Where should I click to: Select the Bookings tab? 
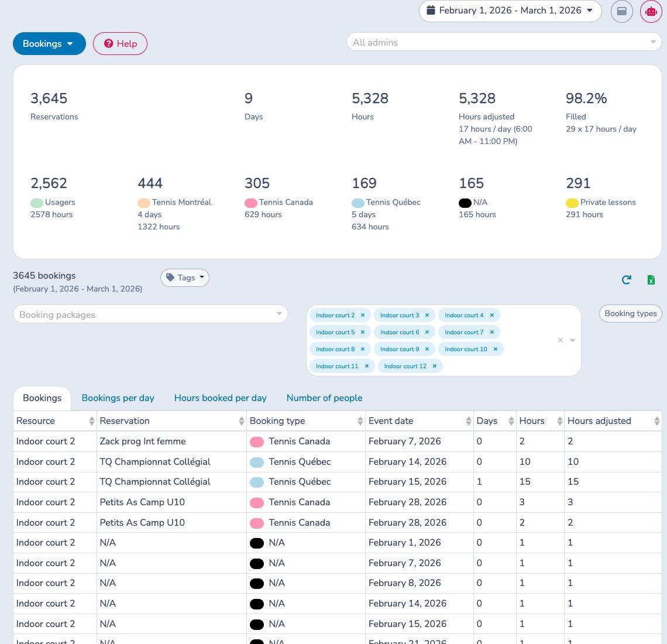pos(42,398)
